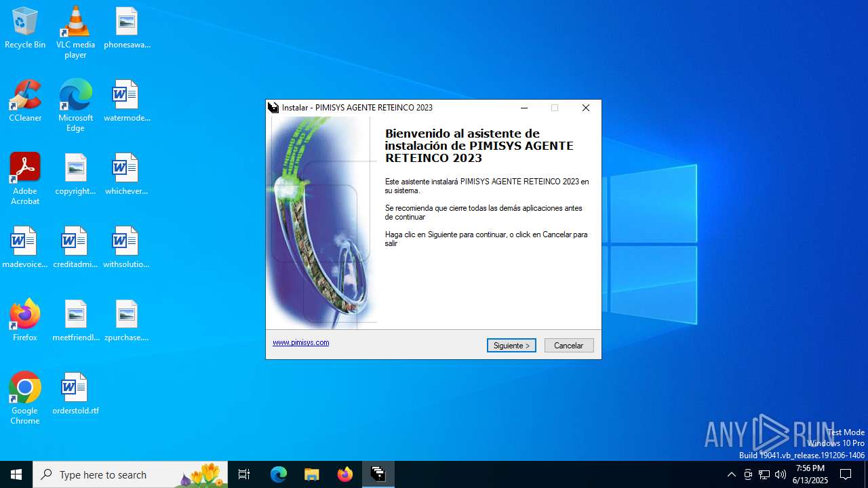This screenshot has width=868, height=488.
Task: Select the orderstold.rtf document icon
Action: [75, 394]
